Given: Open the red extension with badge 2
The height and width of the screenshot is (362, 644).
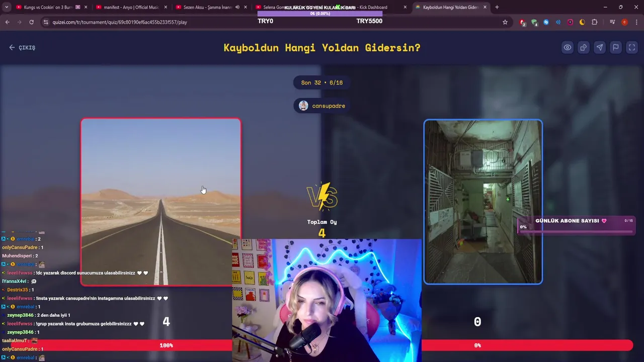Looking at the screenshot, I should click(x=522, y=22).
